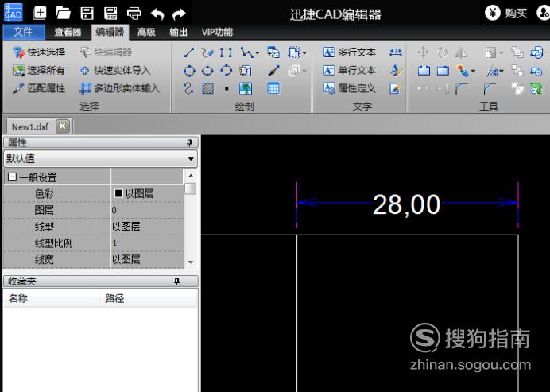This screenshot has height=392, width=550.
Task: Open the Polyline tool dropdown arrow
Action: pyautogui.click(x=258, y=53)
